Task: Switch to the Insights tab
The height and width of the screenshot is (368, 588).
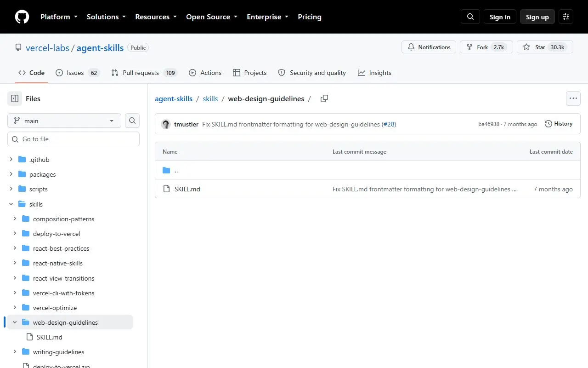Action: pyautogui.click(x=374, y=73)
